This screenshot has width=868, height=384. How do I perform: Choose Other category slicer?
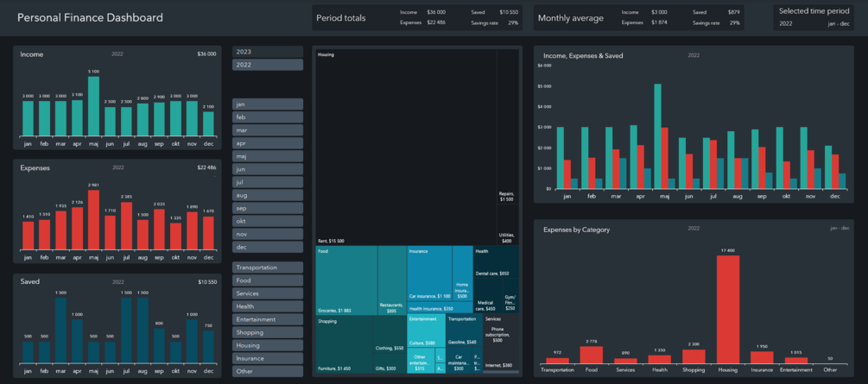click(x=268, y=371)
